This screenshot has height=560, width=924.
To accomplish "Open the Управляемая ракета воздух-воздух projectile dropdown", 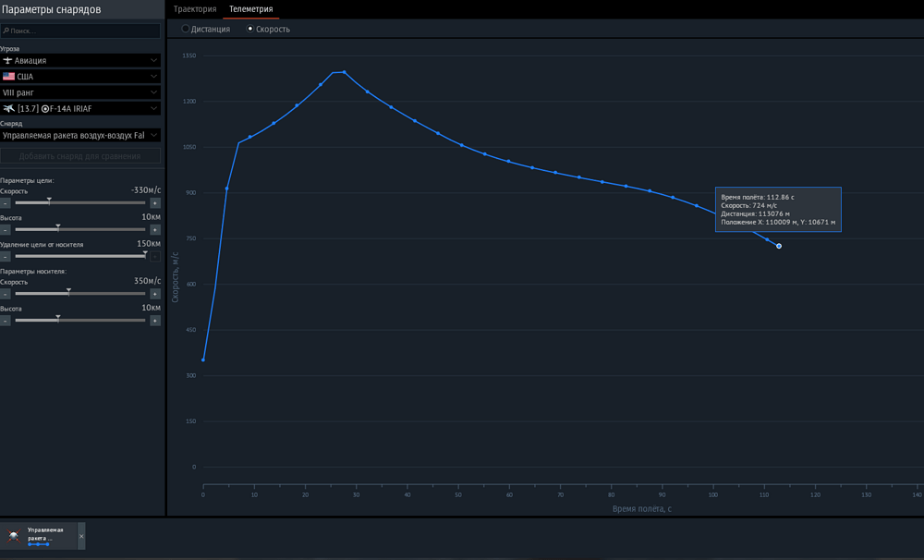I will tap(80, 135).
